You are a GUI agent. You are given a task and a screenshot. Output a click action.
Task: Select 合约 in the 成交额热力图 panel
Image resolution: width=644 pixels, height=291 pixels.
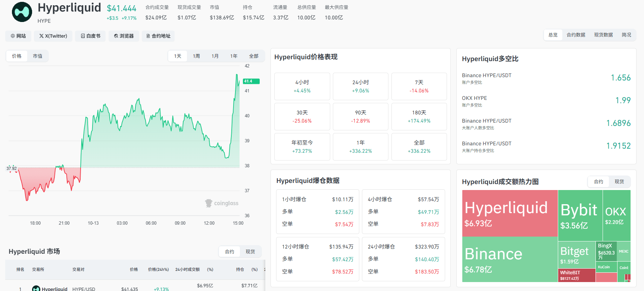click(x=598, y=182)
